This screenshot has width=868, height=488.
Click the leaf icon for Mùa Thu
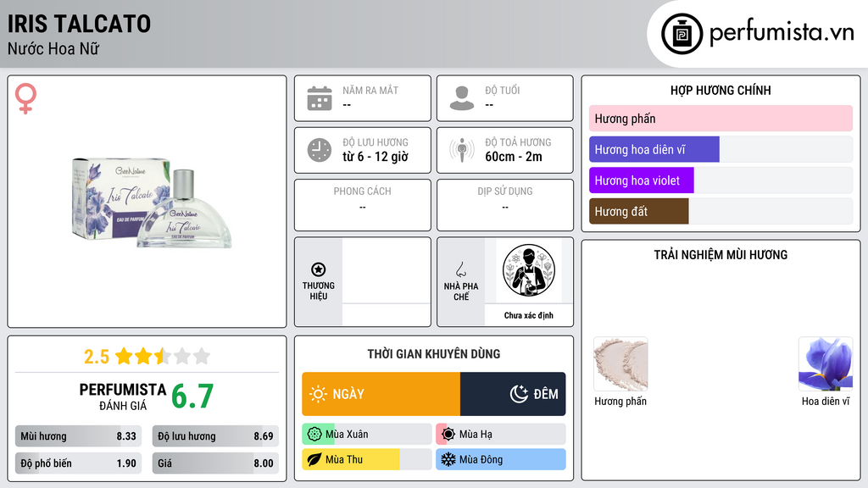[x=314, y=459]
